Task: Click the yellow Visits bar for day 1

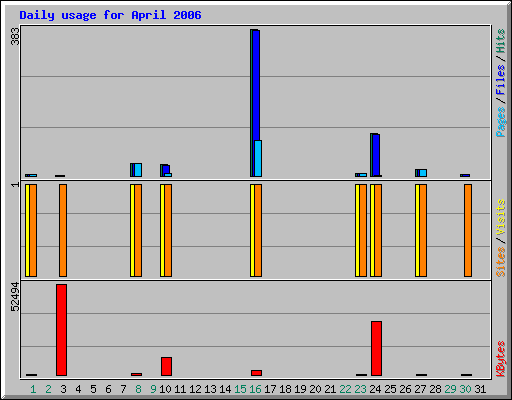Action: point(27,230)
